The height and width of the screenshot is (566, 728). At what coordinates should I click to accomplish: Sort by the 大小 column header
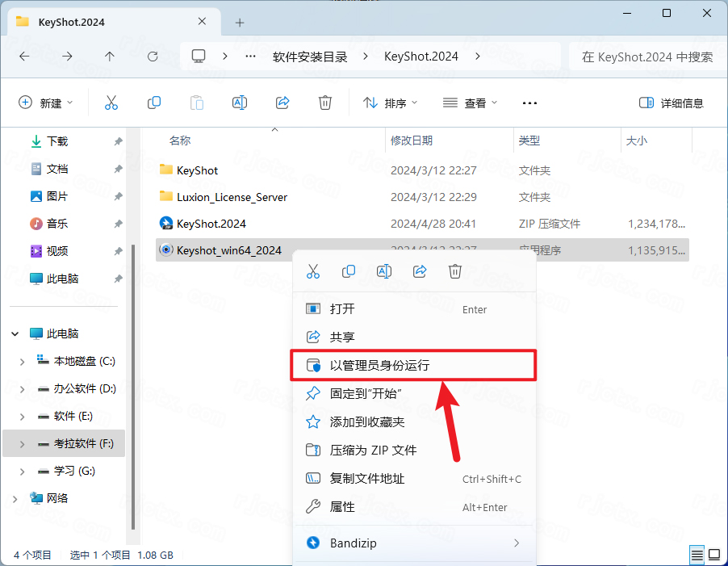coord(637,140)
